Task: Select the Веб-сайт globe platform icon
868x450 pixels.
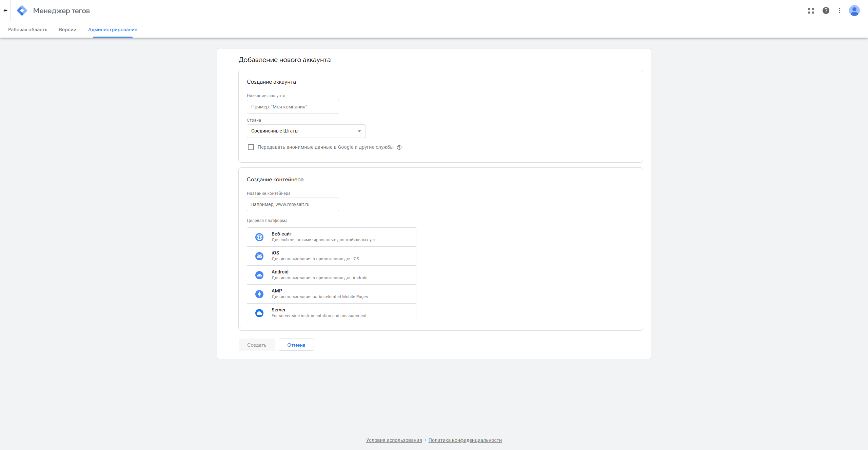Action: [259, 237]
